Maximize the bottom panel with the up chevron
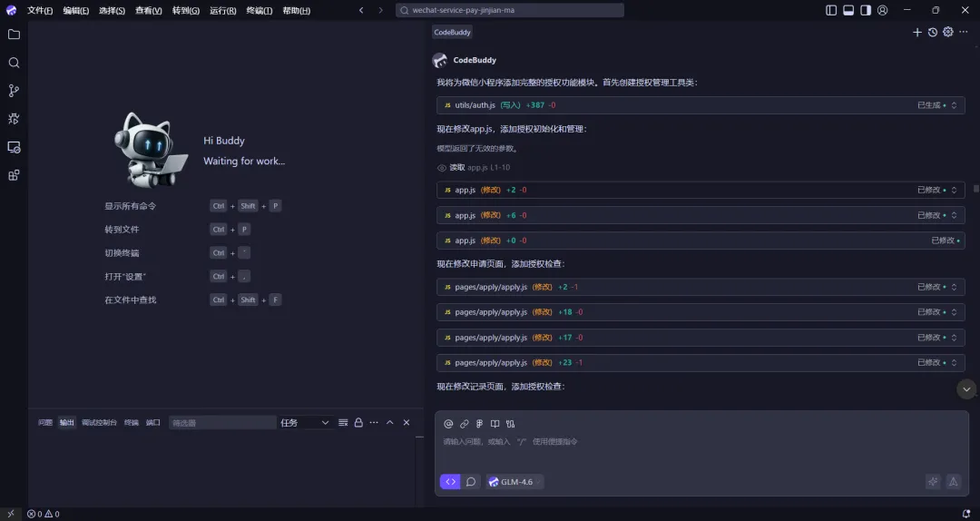 (x=390, y=423)
